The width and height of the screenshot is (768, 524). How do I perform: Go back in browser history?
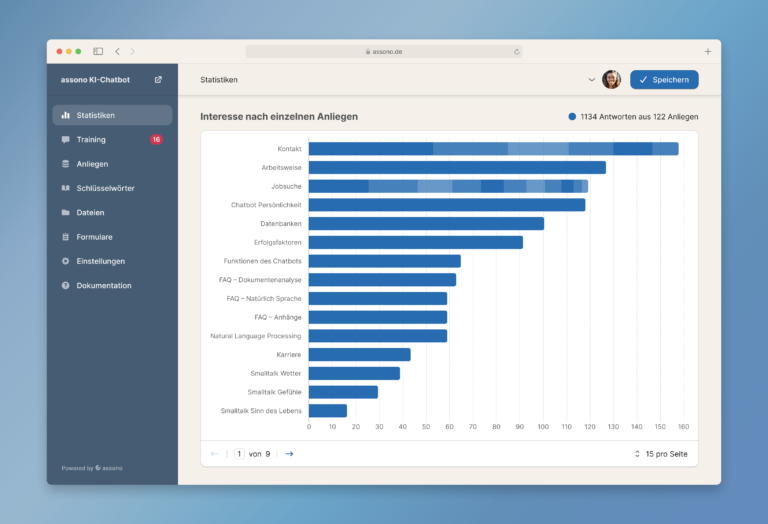click(x=118, y=51)
